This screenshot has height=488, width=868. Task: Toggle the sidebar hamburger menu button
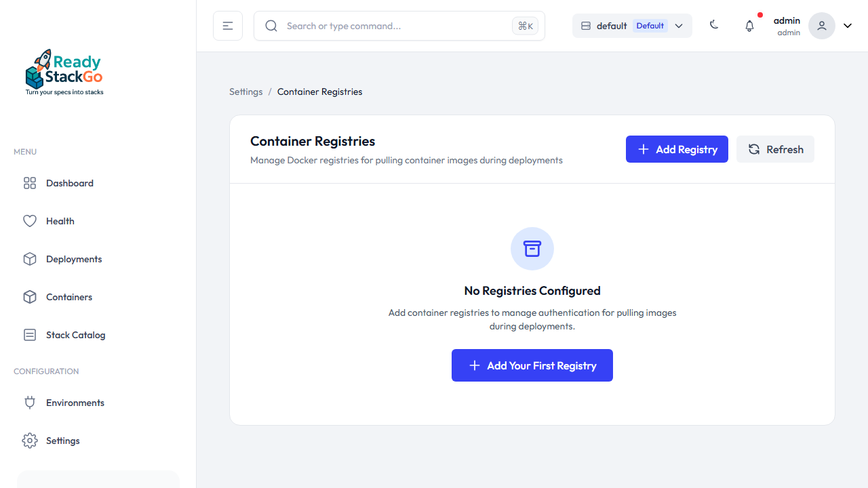[x=228, y=26]
